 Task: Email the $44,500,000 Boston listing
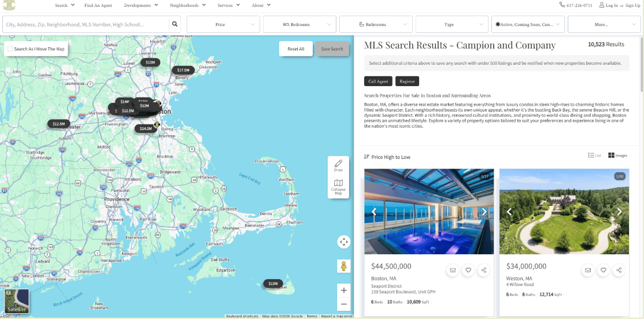point(453,270)
